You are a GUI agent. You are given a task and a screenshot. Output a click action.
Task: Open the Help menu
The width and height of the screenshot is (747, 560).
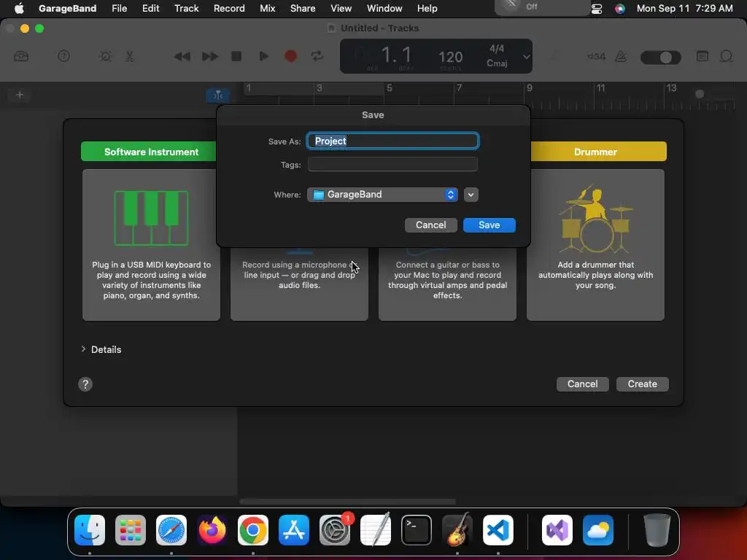click(427, 8)
